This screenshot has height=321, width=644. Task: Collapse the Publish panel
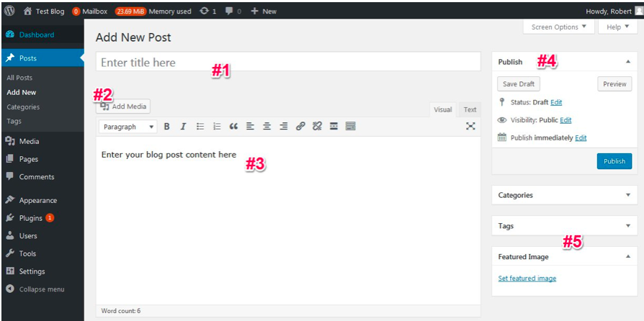tap(628, 62)
